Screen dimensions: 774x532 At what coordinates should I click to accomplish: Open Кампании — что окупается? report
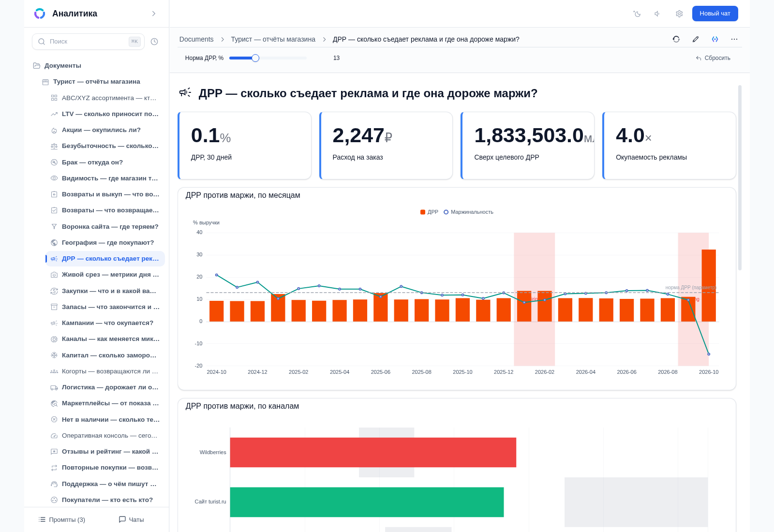pos(105,323)
